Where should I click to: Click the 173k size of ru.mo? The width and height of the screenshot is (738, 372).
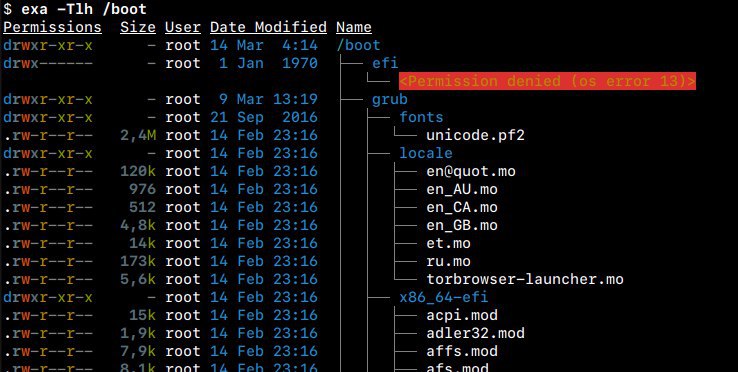(x=137, y=261)
